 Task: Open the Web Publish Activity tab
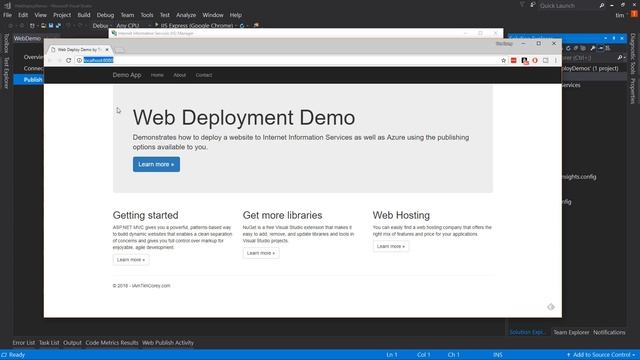(x=168, y=343)
